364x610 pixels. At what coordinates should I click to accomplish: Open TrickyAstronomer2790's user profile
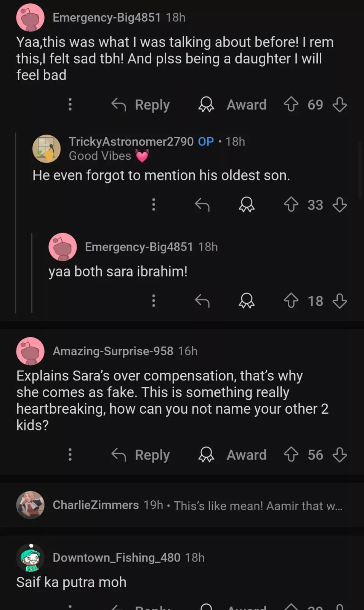pyautogui.click(x=131, y=141)
